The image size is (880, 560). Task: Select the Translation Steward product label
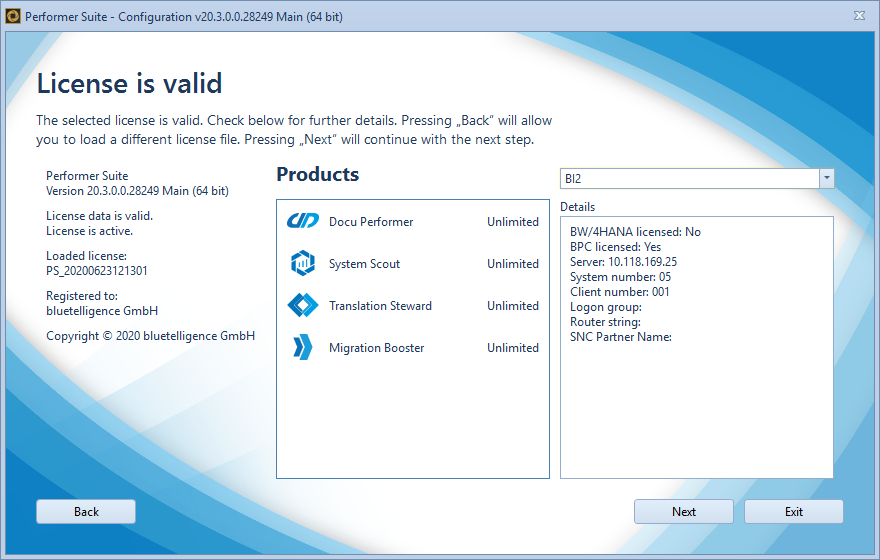[x=380, y=306]
